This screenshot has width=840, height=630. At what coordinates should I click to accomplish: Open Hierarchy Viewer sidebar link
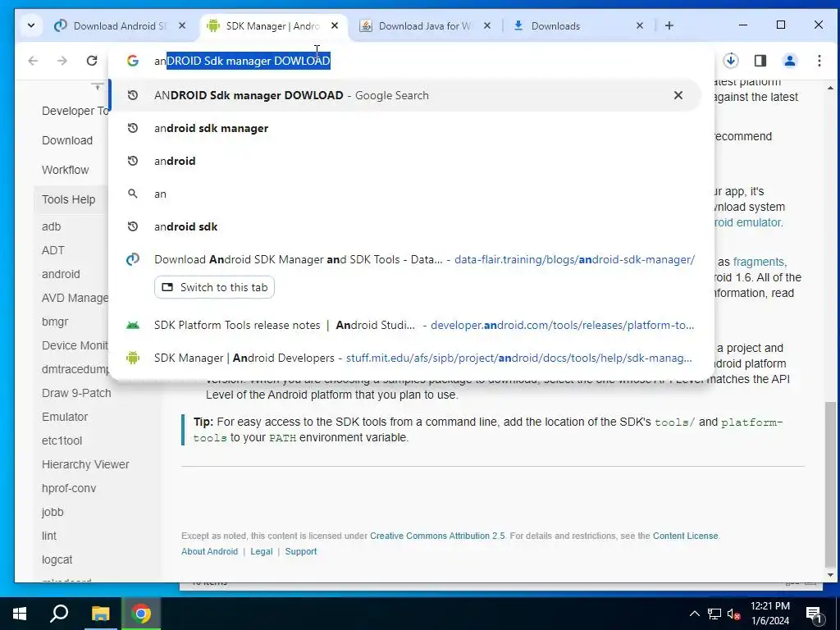point(85,464)
